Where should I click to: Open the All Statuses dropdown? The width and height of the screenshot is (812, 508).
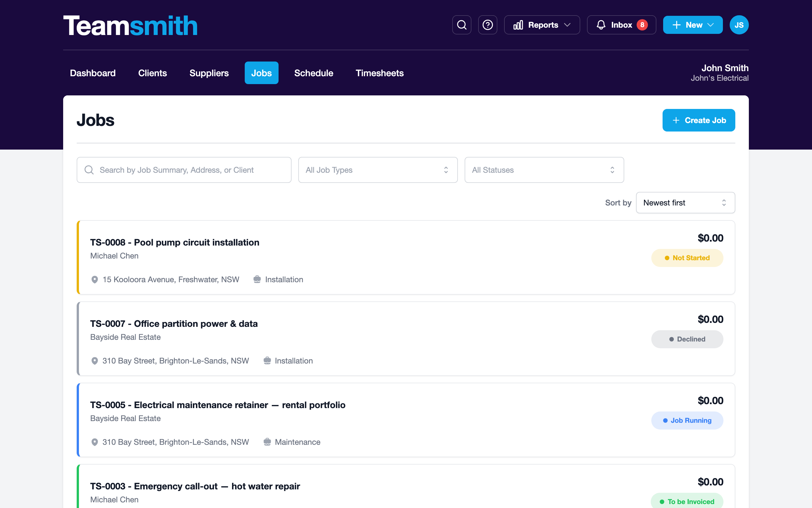coord(544,170)
